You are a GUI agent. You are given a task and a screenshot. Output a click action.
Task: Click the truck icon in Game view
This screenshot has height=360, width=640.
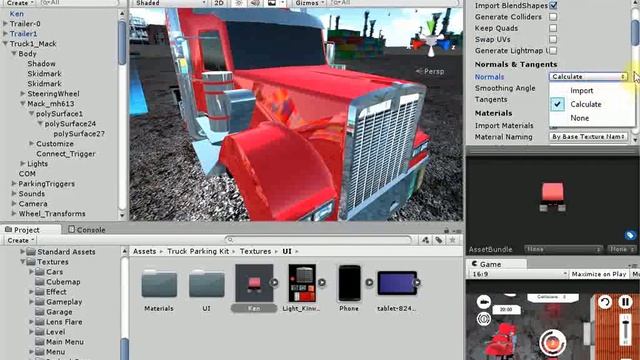click(x=484, y=302)
